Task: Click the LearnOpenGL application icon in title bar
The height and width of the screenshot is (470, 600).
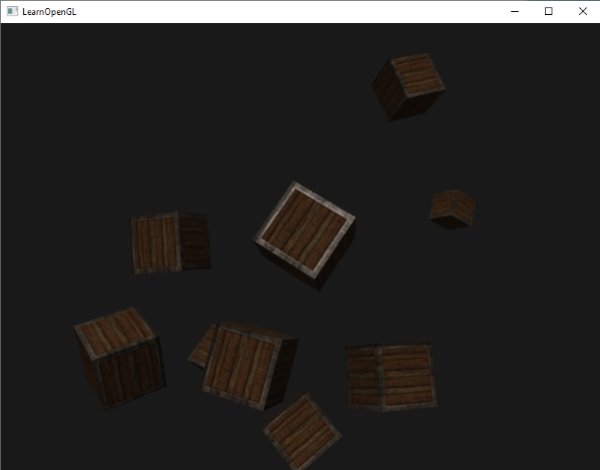Action: 12,11
